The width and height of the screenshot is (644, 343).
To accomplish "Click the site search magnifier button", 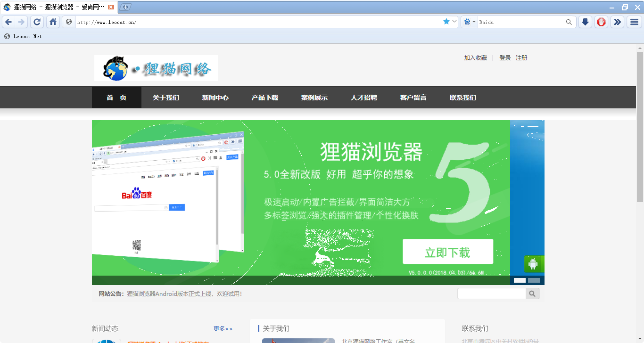I will point(532,294).
